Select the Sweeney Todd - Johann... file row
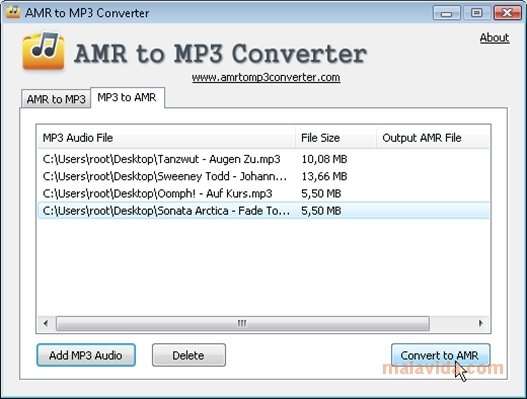Image resolution: width=527 pixels, height=399 pixels. tap(263, 176)
